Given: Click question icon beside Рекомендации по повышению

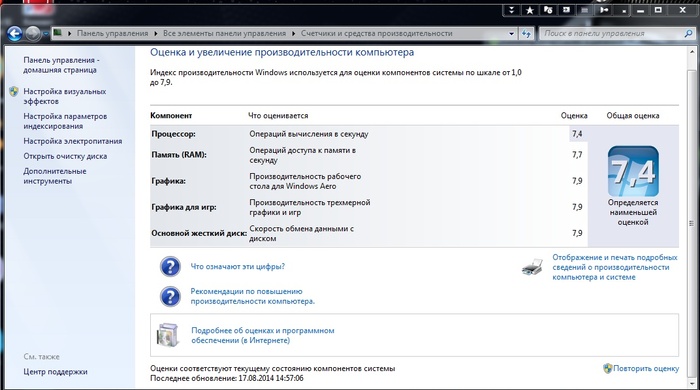Looking at the screenshot, I should pos(170,297).
